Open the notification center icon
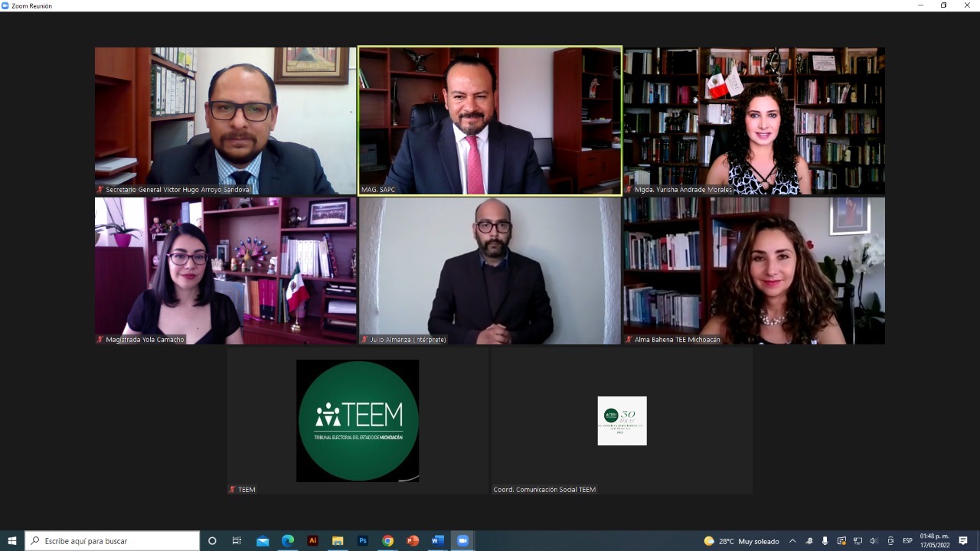980x551 pixels. click(963, 541)
